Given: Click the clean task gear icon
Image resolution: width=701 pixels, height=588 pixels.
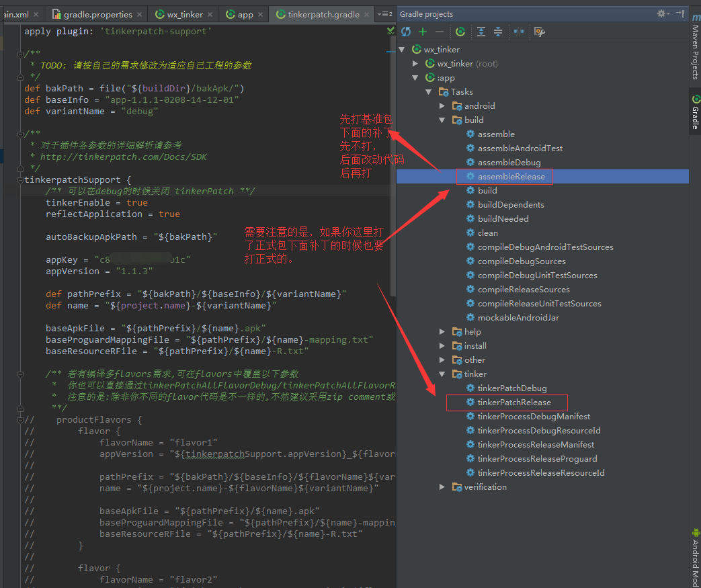Looking at the screenshot, I should tap(470, 233).
